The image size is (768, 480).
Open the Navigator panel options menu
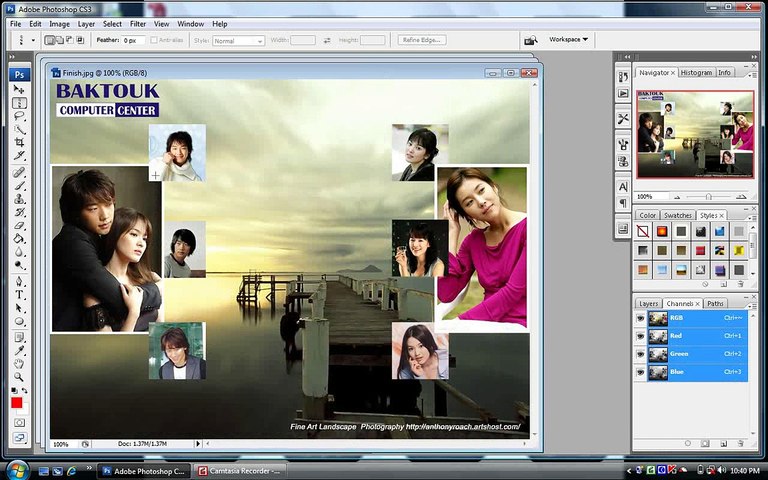[753, 75]
